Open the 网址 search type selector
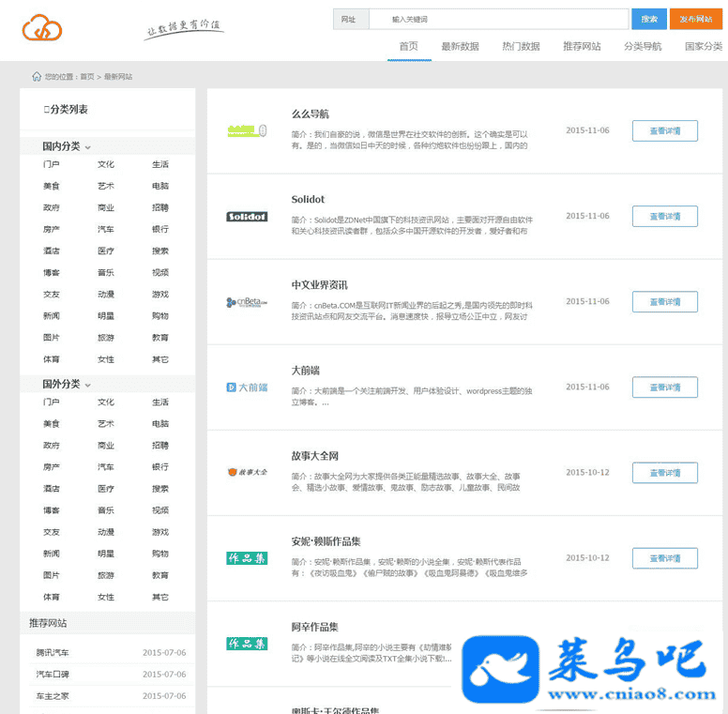Screen dimensions: 728x714 pyautogui.click(x=351, y=19)
